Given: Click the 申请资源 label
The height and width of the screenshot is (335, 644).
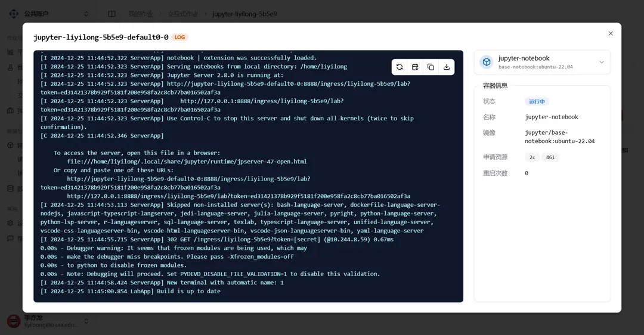Looking at the screenshot, I should [495, 157].
